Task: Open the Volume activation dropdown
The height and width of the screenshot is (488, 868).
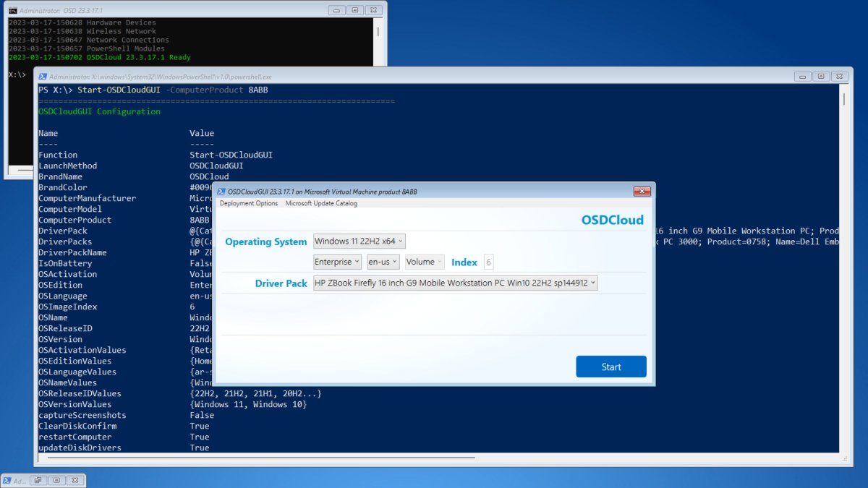Action: [x=425, y=262]
